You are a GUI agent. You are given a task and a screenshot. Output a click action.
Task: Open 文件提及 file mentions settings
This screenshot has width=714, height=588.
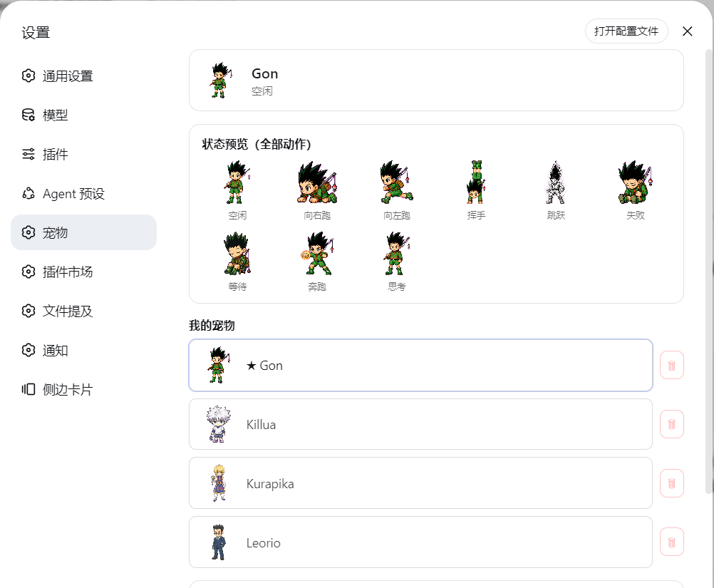tap(83, 311)
